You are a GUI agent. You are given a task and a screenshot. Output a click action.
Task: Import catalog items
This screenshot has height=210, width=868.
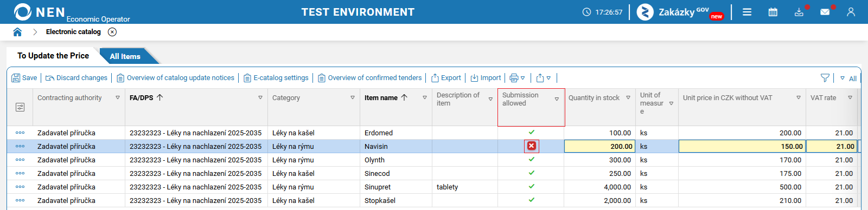[486, 78]
